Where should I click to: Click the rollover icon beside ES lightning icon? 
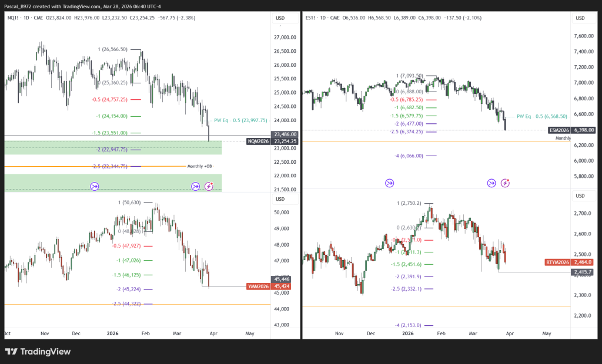click(x=491, y=183)
